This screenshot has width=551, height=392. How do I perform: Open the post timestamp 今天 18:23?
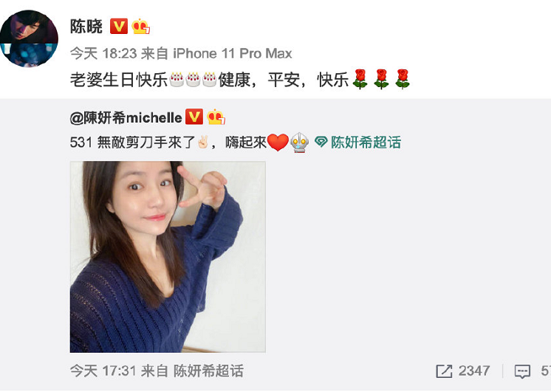[x=103, y=53]
